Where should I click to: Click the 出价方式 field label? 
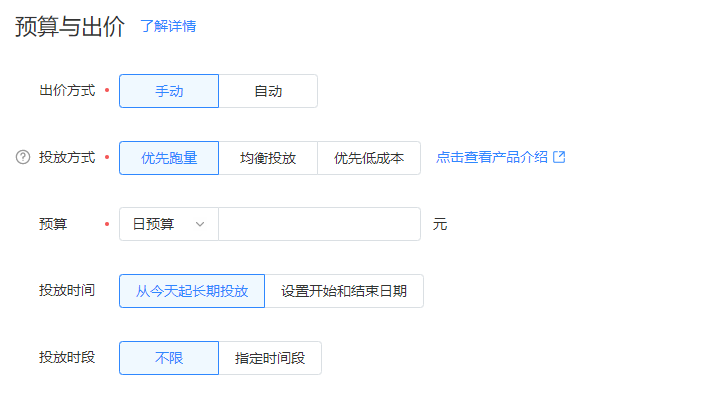tap(67, 91)
